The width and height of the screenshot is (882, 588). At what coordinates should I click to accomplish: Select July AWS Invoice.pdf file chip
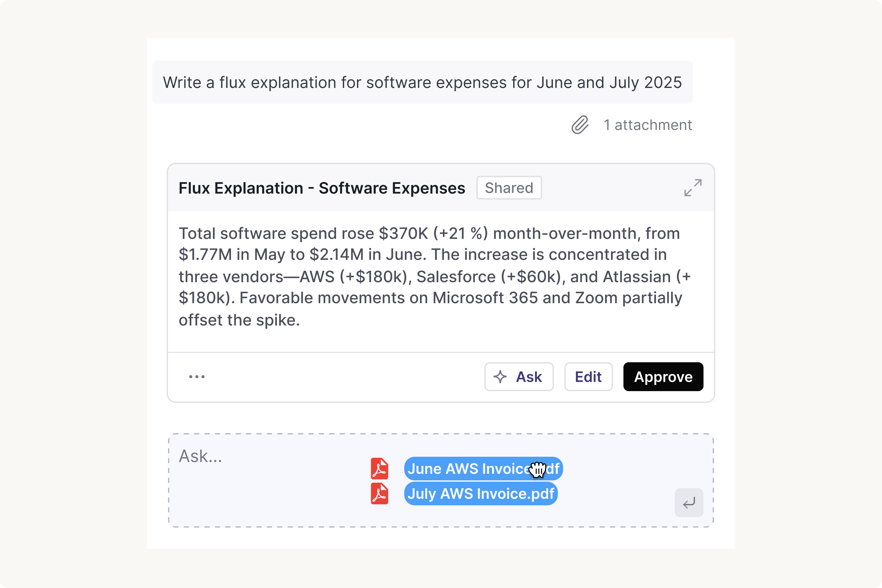[481, 493]
